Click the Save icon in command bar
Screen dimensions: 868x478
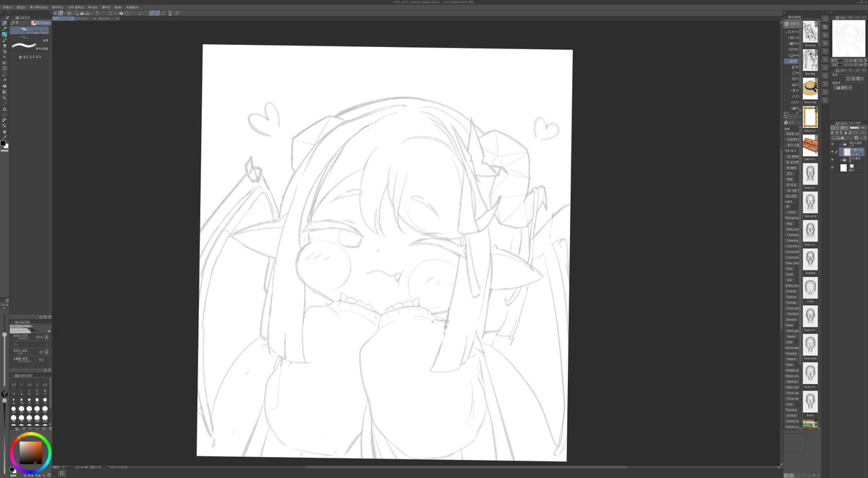tap(88, 13)
